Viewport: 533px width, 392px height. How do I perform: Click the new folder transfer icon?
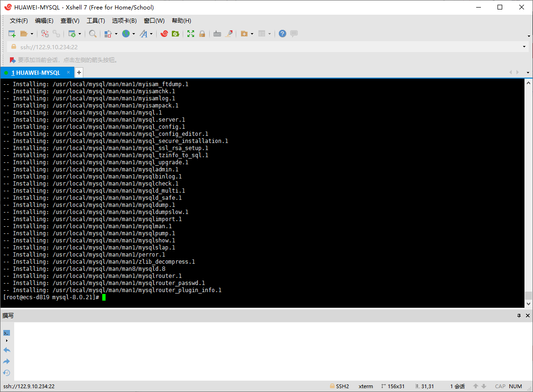[x=244, y=34]
